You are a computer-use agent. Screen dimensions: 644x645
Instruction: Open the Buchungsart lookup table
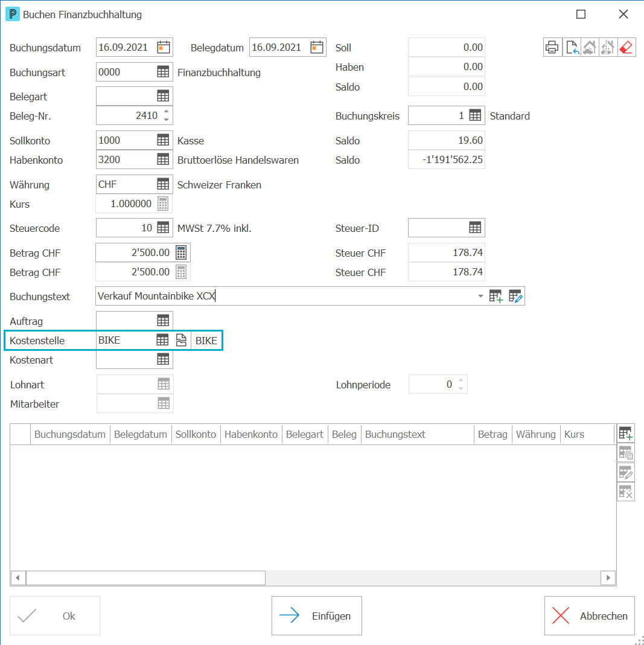click(163, 72)
